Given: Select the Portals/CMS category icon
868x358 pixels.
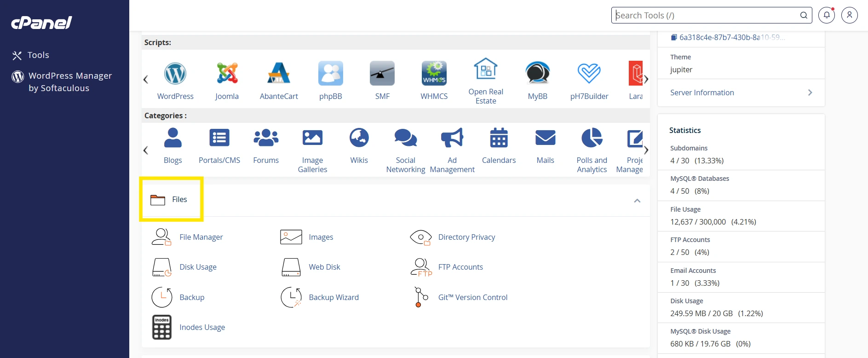Looking at the screenshot, I should [x=219, y=138].
